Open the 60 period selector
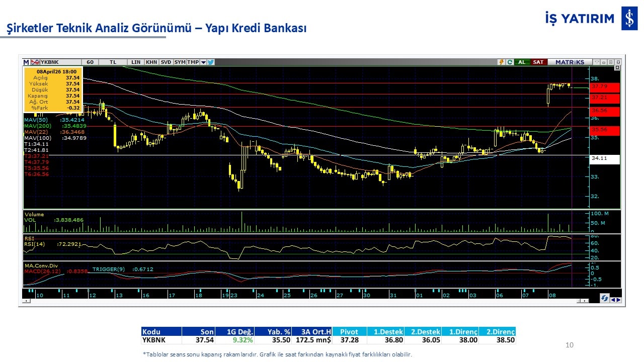The height and width of the screenshot is (362, 644). coord(90,62)
